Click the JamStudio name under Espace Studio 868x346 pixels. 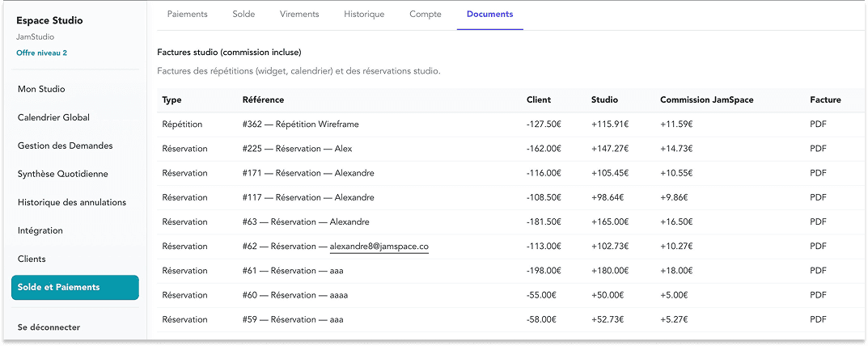(36, 37)
